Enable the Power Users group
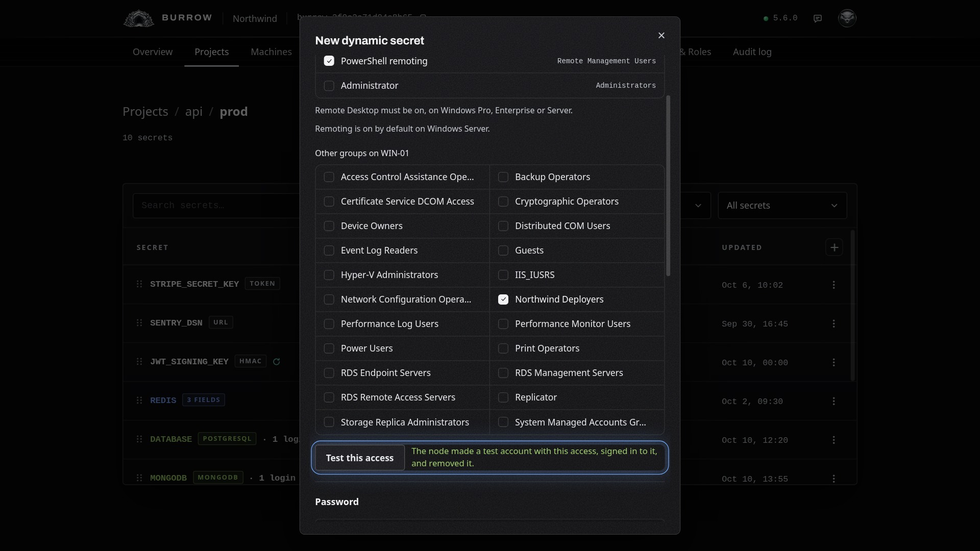Viewport: 980px width, 551px height. coord(329,348)
